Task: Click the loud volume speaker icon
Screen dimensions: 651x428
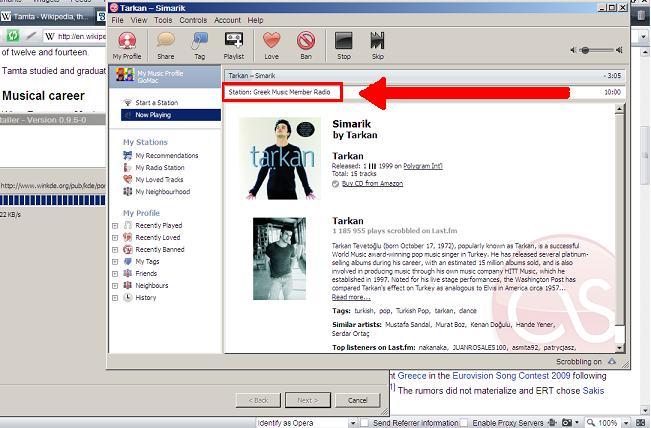Action: tap(619, 50)
